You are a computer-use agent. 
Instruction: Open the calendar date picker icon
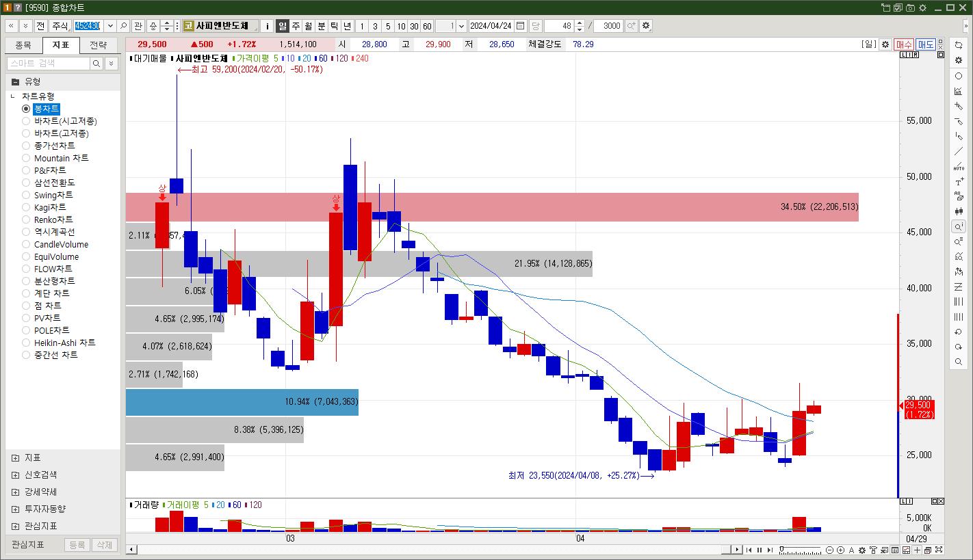(x=520, y=26)
